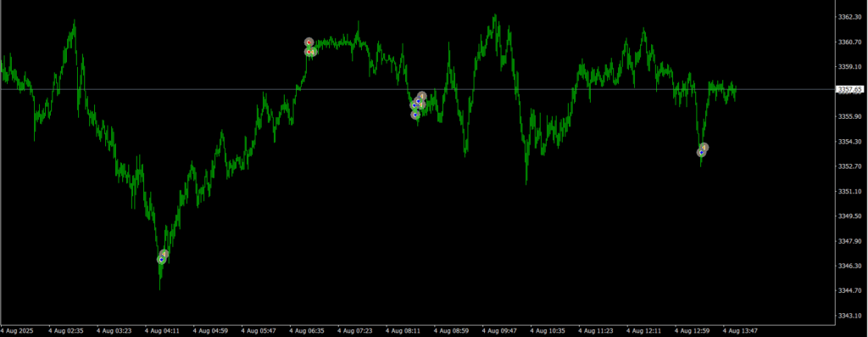Click the '4 Aug 12:59' time label
Image resolution: width=868 pixels, height=337 pixels.
[693, 331]
